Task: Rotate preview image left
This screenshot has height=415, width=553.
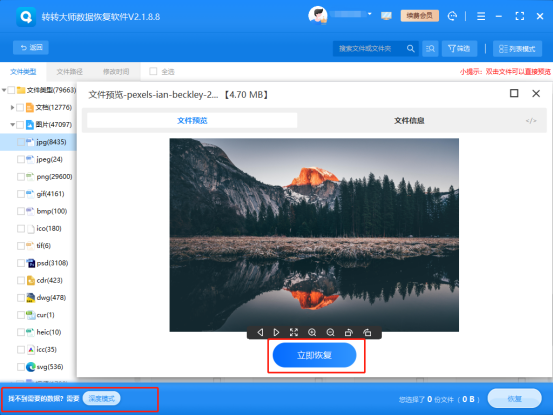Action: [349, 332]
